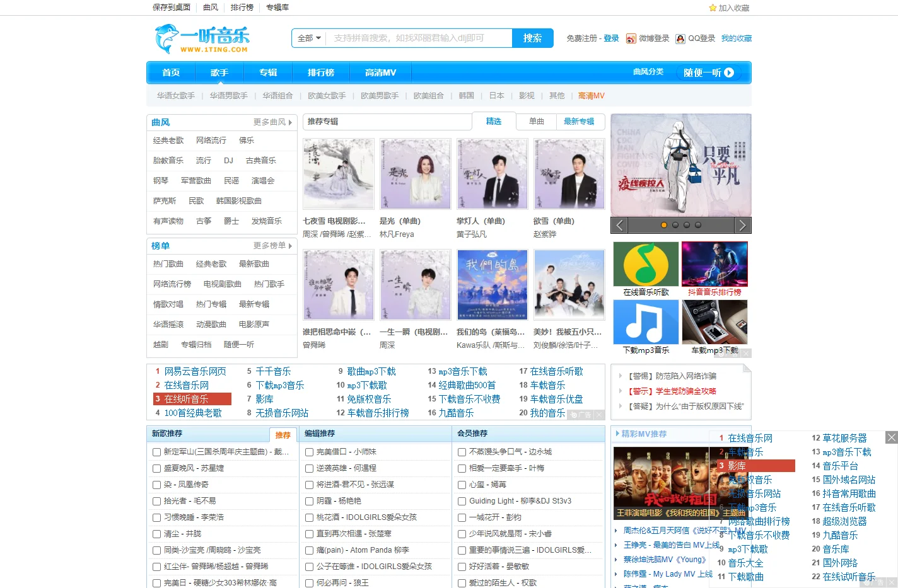Tick checkbox for 新定军山 song

[157, 452]
